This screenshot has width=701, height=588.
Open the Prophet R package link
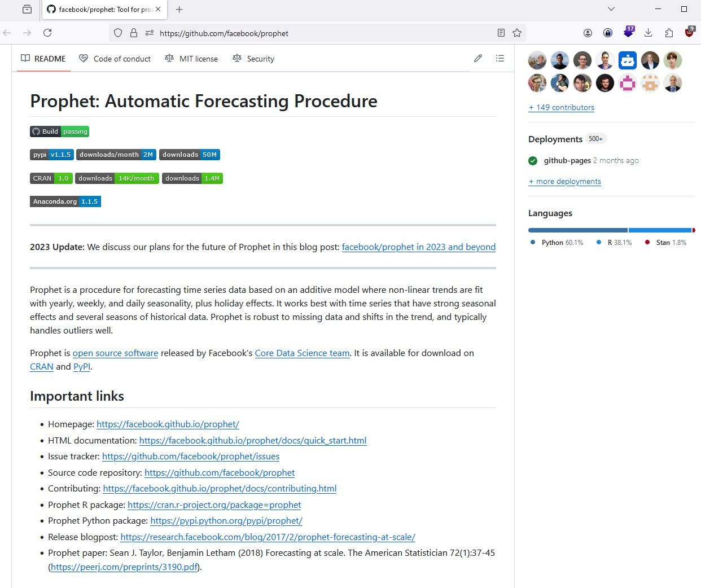tap(214, 504)
